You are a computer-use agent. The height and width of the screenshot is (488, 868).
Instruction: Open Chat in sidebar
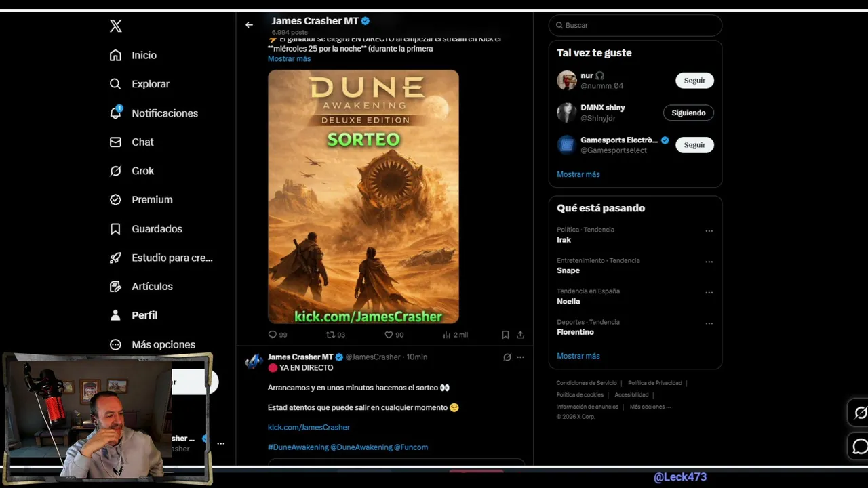132,142
